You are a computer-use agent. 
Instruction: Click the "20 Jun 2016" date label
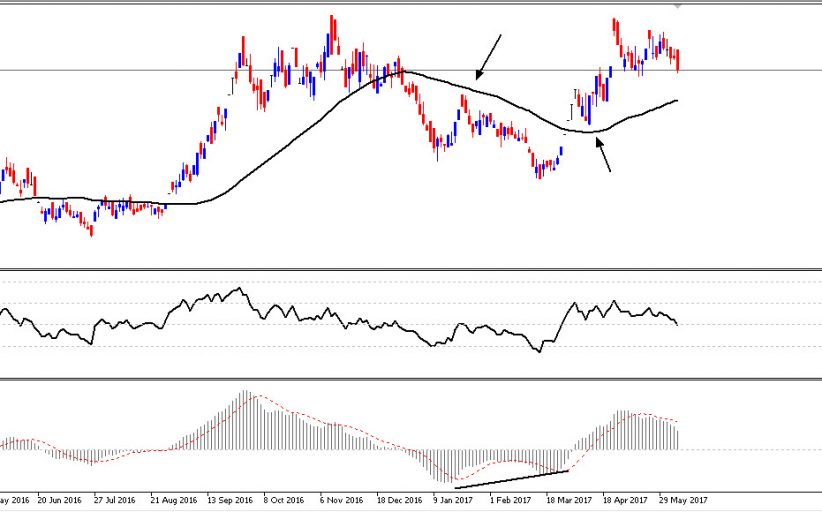pos(60,500)
